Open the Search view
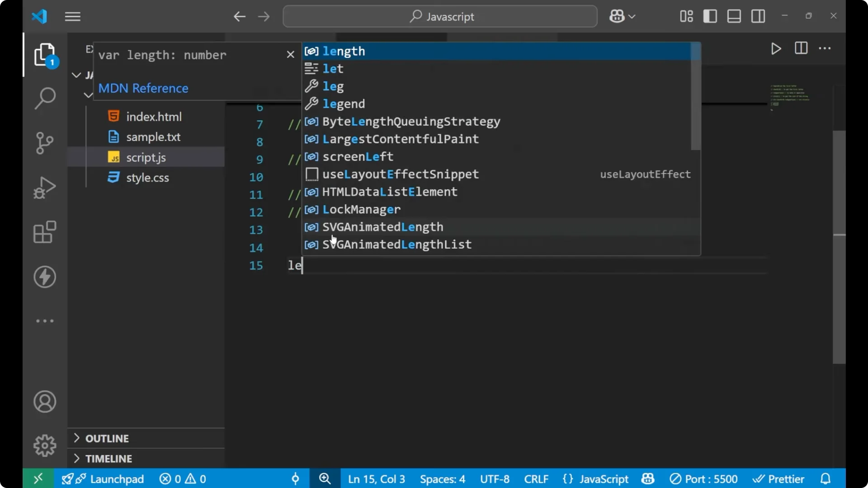Viewport: 868px width, 488px height. click(44, 98)
